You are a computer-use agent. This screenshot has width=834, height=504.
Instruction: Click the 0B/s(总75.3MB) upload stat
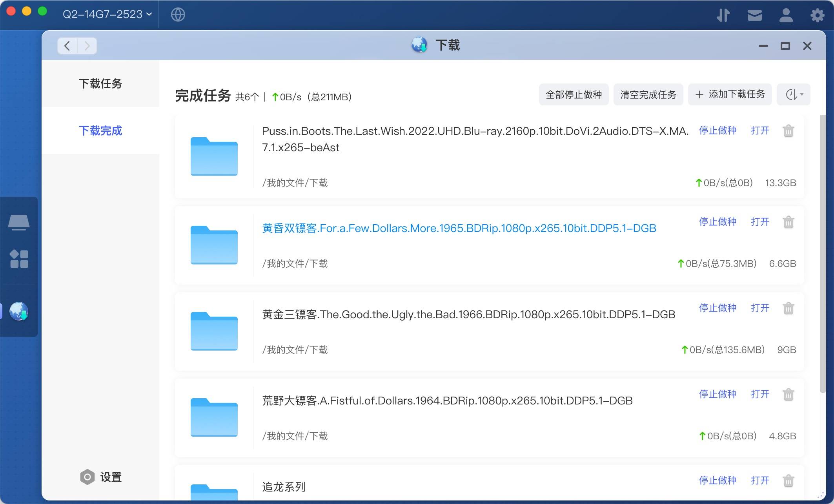click(x=717, y=263)
